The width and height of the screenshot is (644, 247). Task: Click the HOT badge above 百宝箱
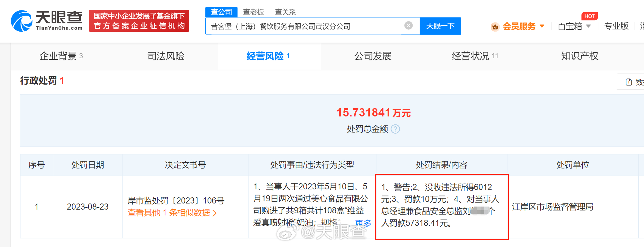click(x=589, y=16)
